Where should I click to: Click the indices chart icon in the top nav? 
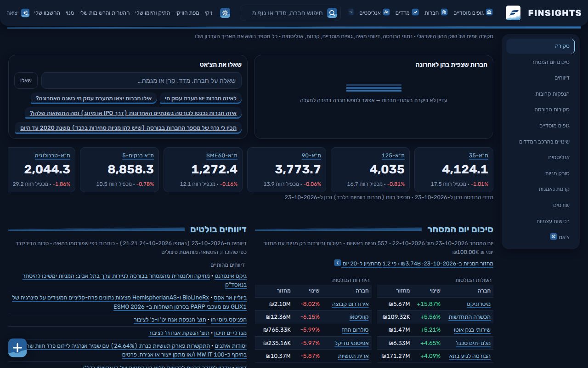[415, 12]
